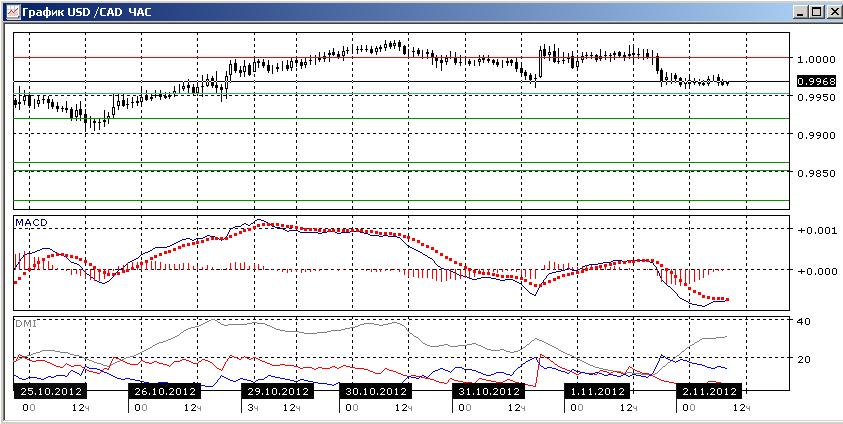Select the MACD indicator label
The width and height of the screenshot is (843, 424).
(30, 222)
